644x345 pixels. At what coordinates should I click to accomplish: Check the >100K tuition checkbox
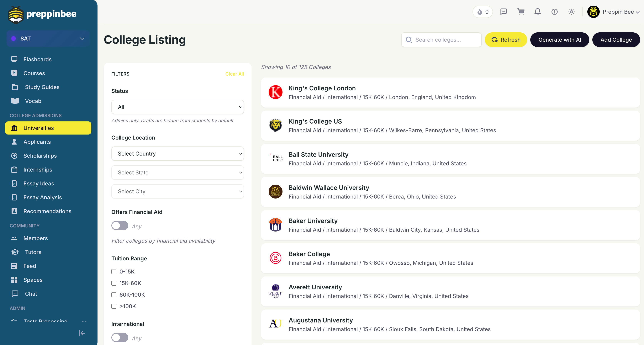[114, 306]
